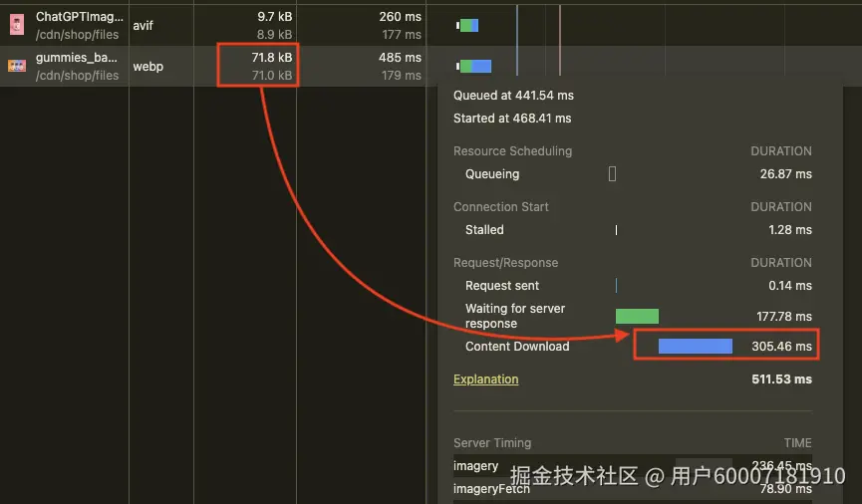Click the 177.78 ms waiting duration
Screen dimensions: 862x504
point(784,317)
